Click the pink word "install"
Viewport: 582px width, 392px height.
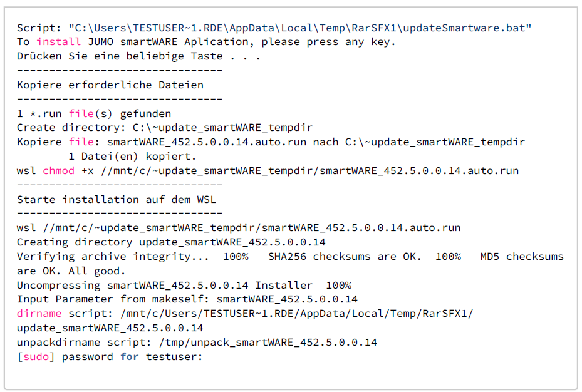pyautogui.click(x=58, y=42)
